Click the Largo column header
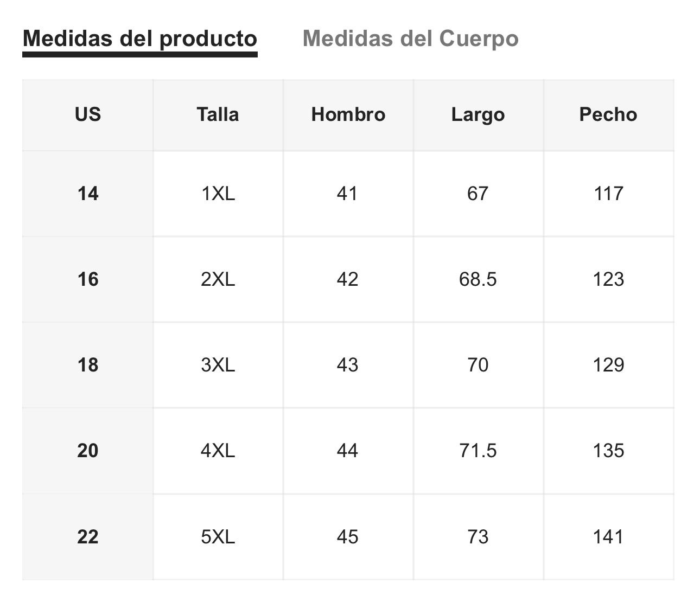The height and width of the screenshot is (596, 700). (478, 114)
